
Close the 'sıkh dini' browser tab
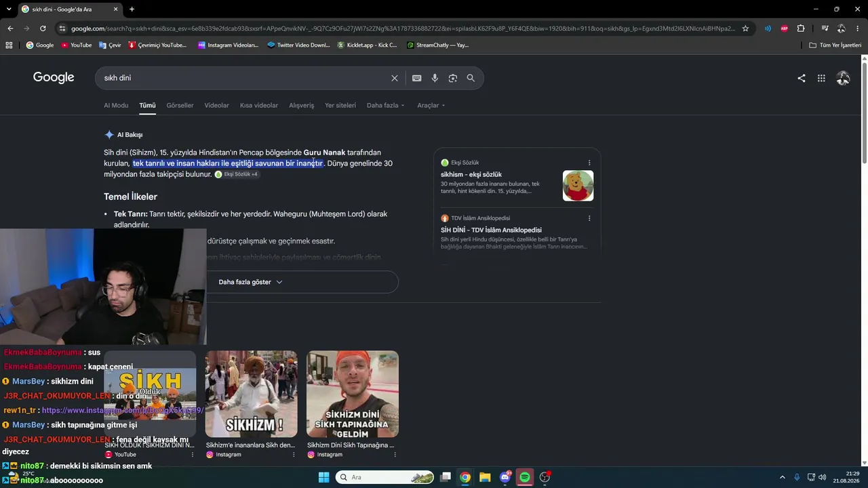116,9
